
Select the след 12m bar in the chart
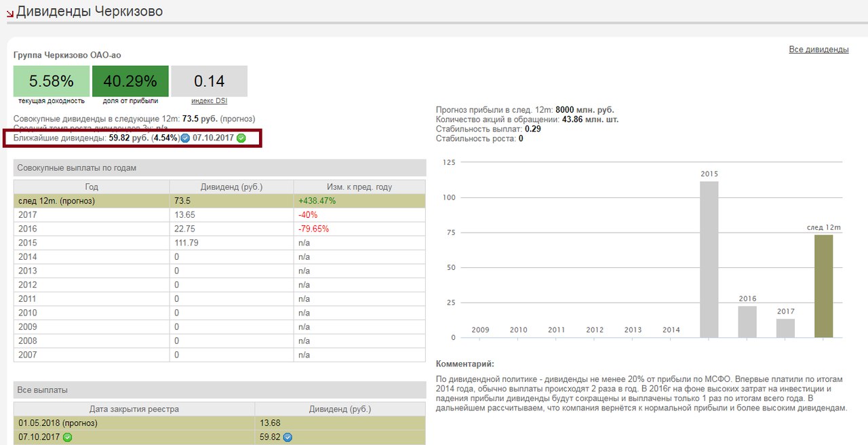coord(824,286)
